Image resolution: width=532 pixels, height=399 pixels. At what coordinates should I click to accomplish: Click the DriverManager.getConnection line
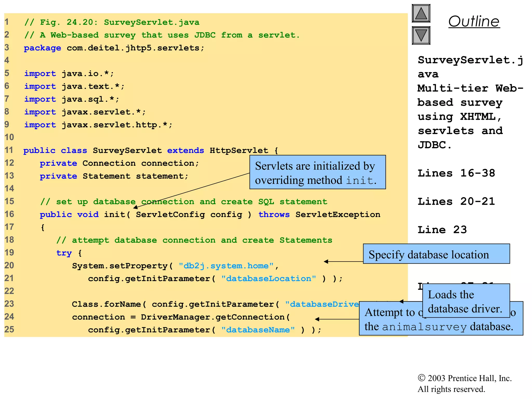(181, 317)
